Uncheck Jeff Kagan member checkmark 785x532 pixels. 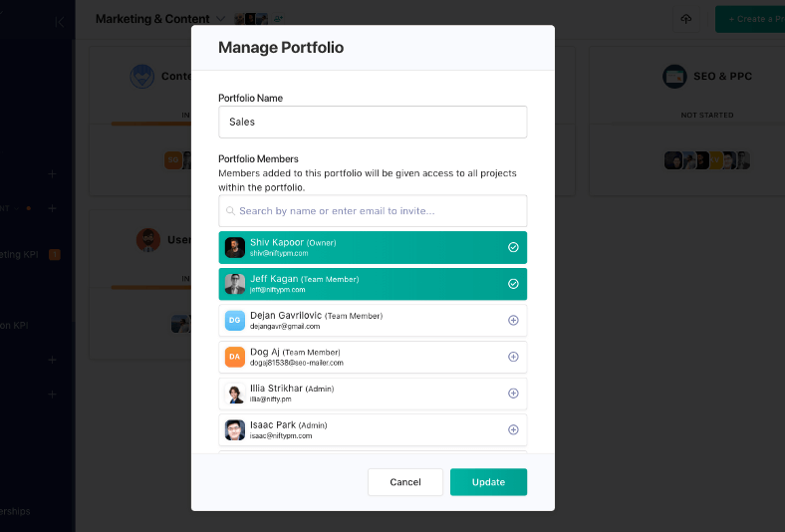tap(513, 284)
